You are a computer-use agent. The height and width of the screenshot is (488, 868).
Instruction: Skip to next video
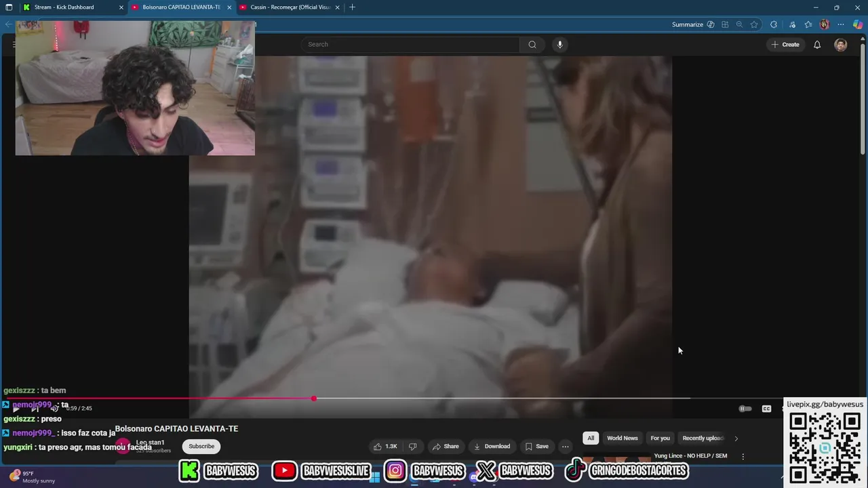[x=35, y=409]
